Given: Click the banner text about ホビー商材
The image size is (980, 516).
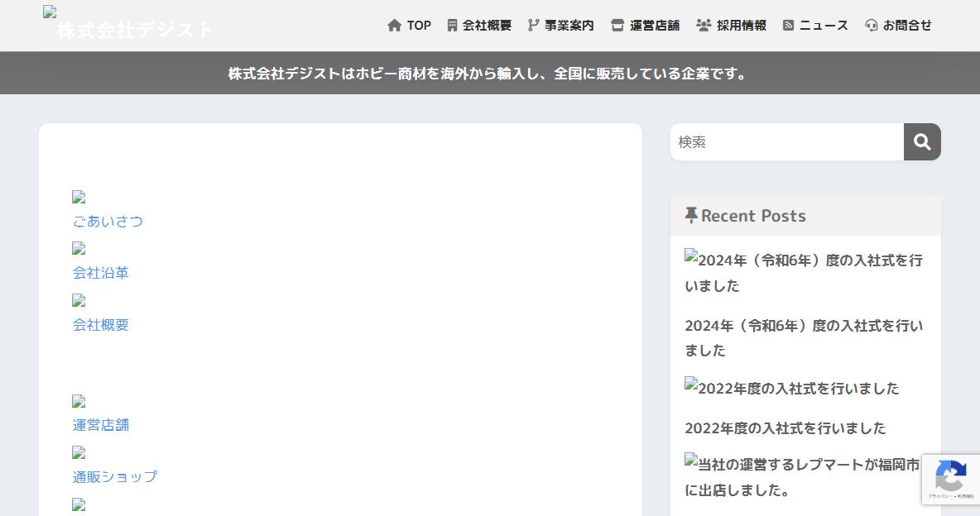Looking at the screenshot, I should pyautogui.click(x=488, y=74).
